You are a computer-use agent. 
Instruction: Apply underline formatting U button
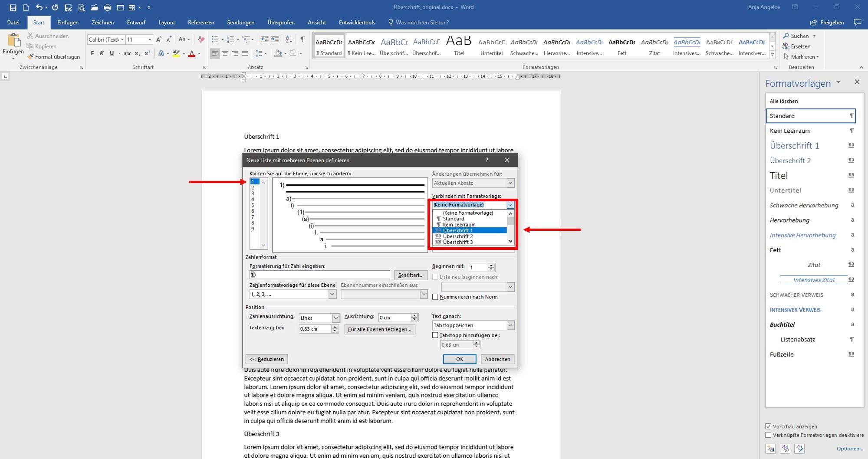tap(112, 53)
